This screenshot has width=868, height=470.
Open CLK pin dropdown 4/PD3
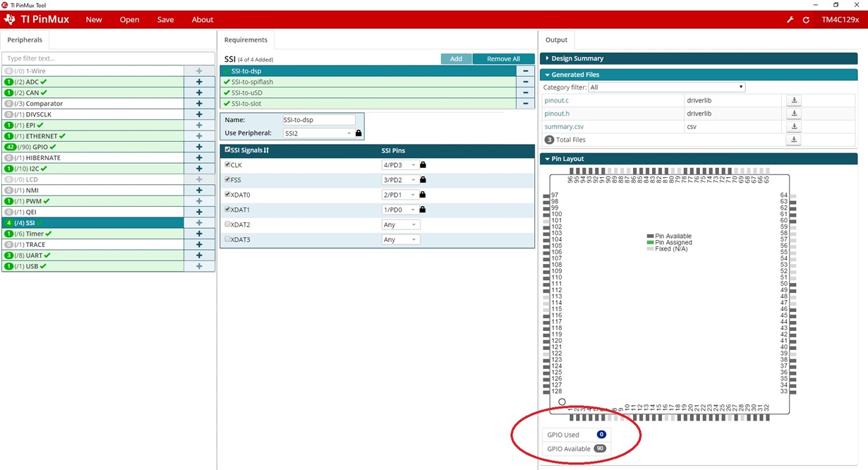click(399, 165)
